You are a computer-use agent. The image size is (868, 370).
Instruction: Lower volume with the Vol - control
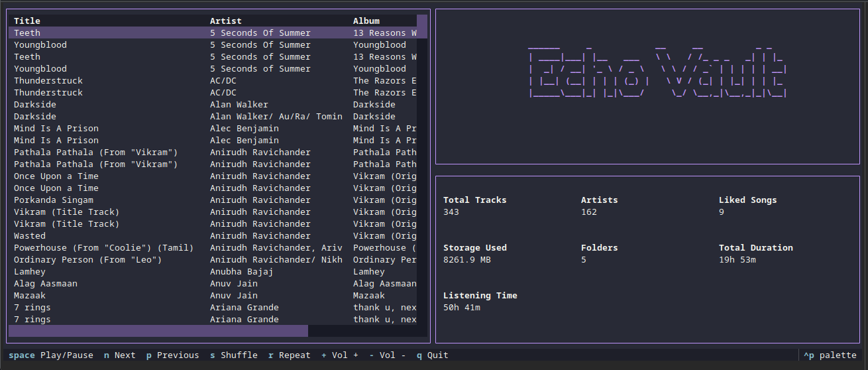pyautogui.click(x=388, y=355)
